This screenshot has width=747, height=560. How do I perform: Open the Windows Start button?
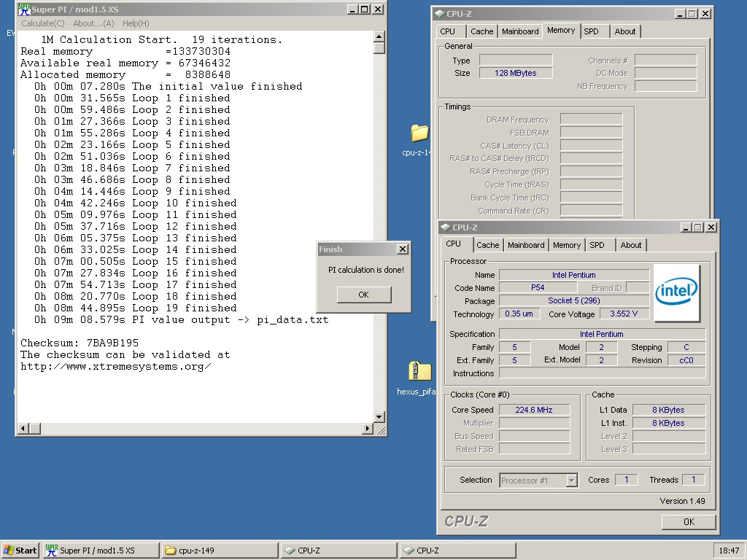tap(20, 551)
